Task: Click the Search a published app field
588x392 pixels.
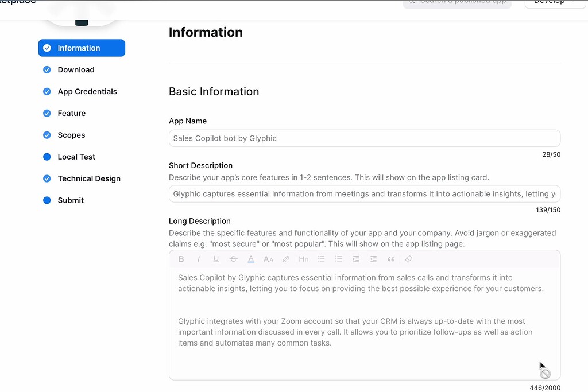Action: (457, 2)
